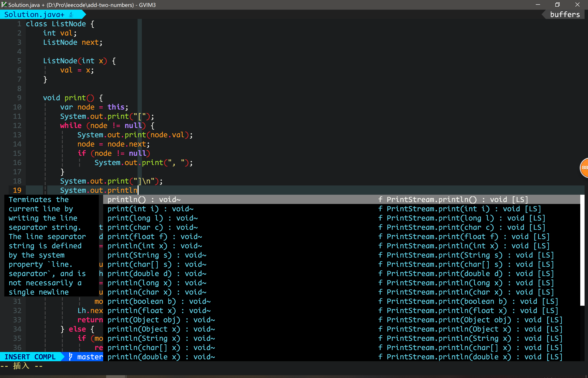Click the buffers label in tabline
The width and height of the screenshot is (588, 378).
(x=565, y=14)
